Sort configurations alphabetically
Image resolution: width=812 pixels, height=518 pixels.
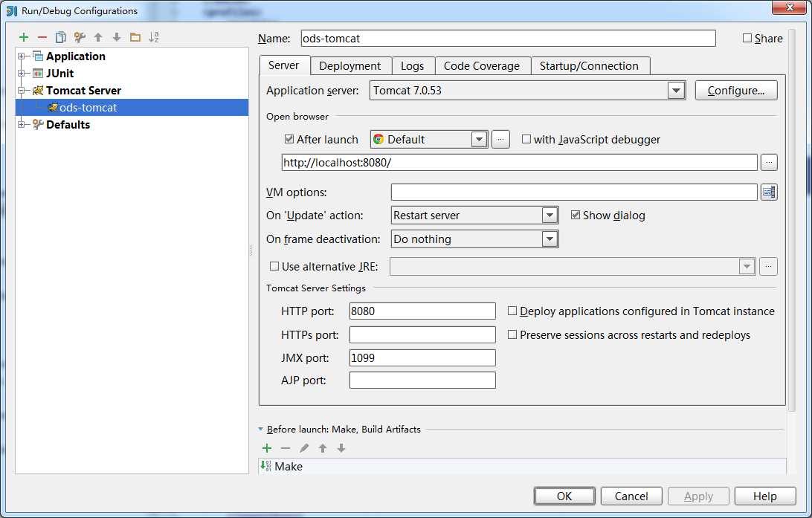coord(154,37)
